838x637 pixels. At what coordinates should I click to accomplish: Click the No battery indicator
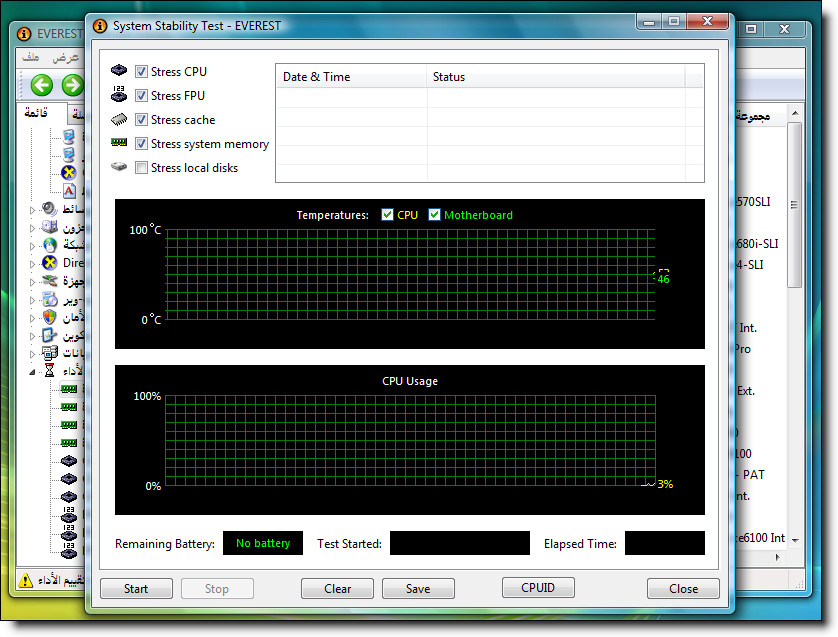[x=263, y=543]
